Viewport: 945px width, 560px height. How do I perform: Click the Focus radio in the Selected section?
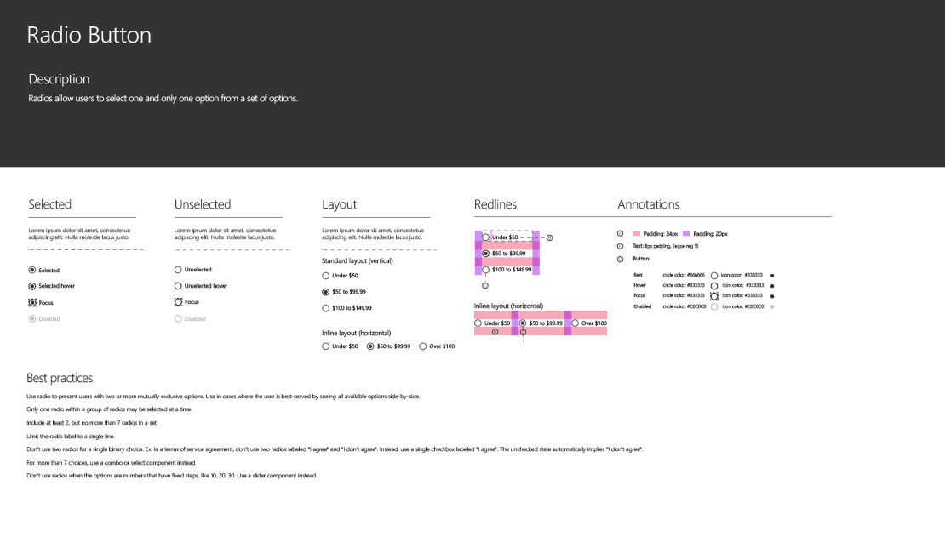(32, 303)
